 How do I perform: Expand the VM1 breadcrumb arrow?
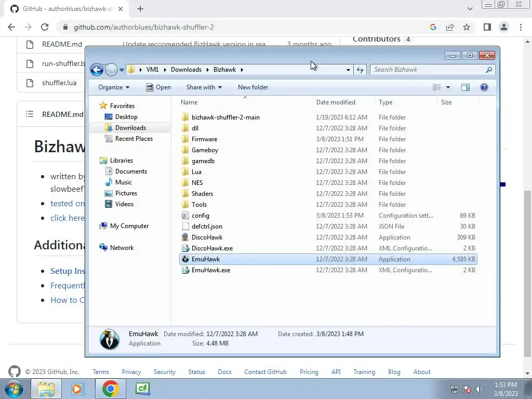click(165, 70)
